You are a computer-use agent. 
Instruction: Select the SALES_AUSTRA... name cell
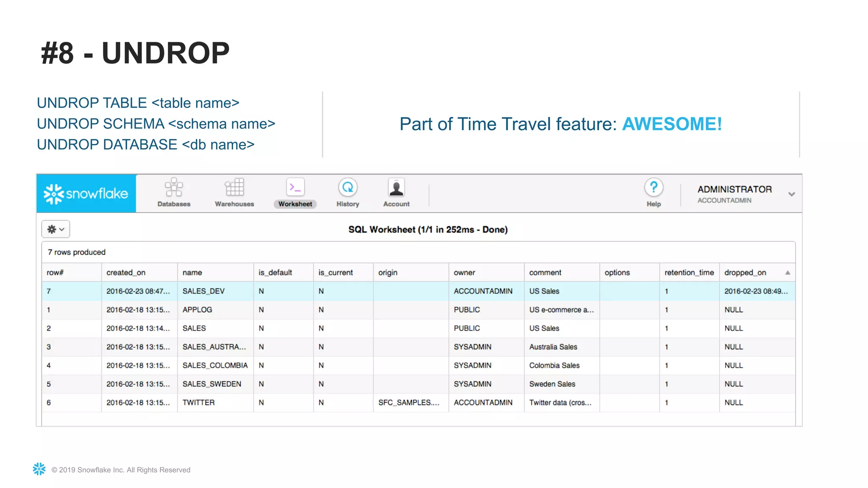click(216, 347)
